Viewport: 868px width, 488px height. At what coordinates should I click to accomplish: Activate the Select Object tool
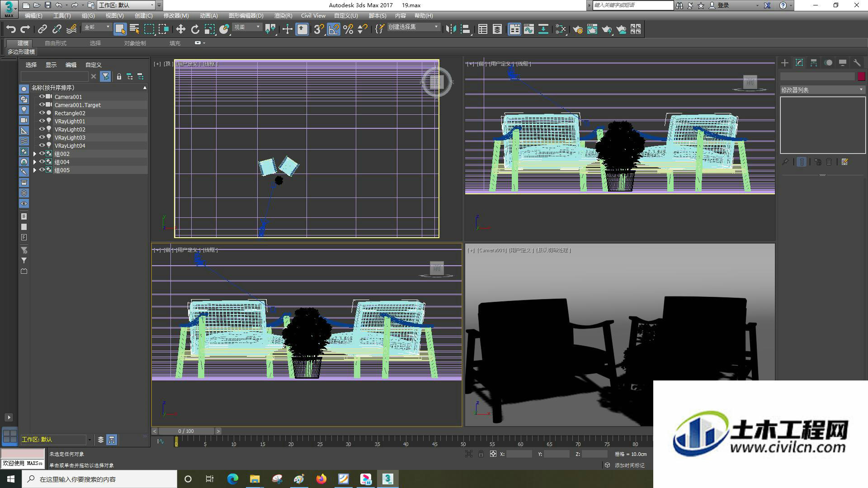point(120,29)
